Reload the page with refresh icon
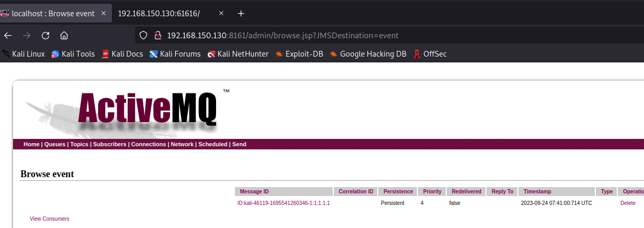This screenshot has height=228, width=644. point(46,36)
